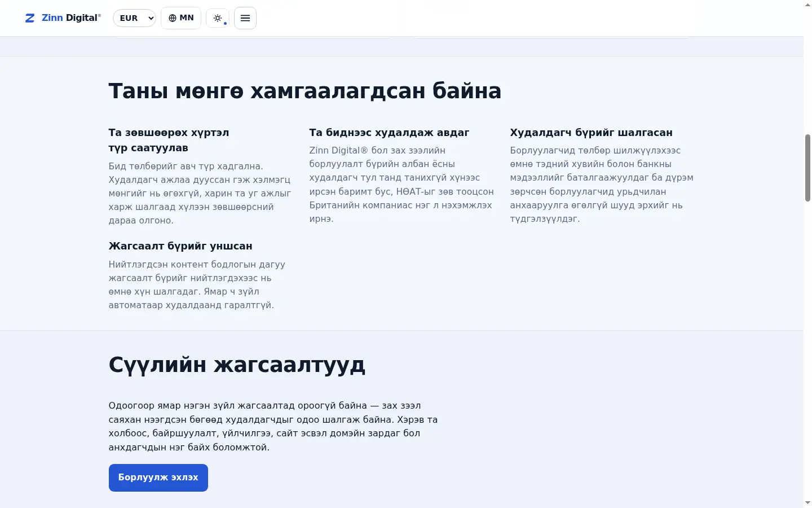Click paragraph starting Одоогоор ямар нэгэн зүйл
812x508 pixels.
[x=273, y=426]
